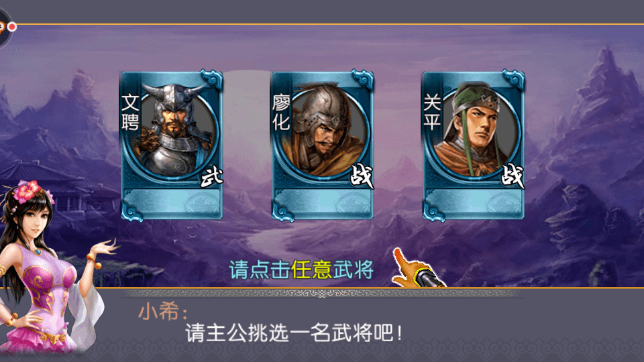Viewport: 644px width, 362px height.
Task: Click the 请点击任意武将 prompt text
Action: pos(301,269)
